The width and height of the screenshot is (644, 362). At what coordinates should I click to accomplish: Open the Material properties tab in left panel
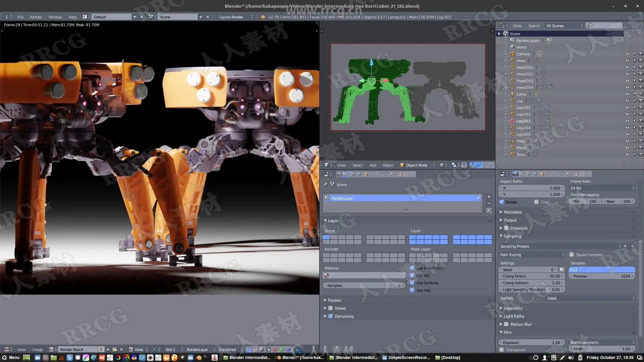392,174
